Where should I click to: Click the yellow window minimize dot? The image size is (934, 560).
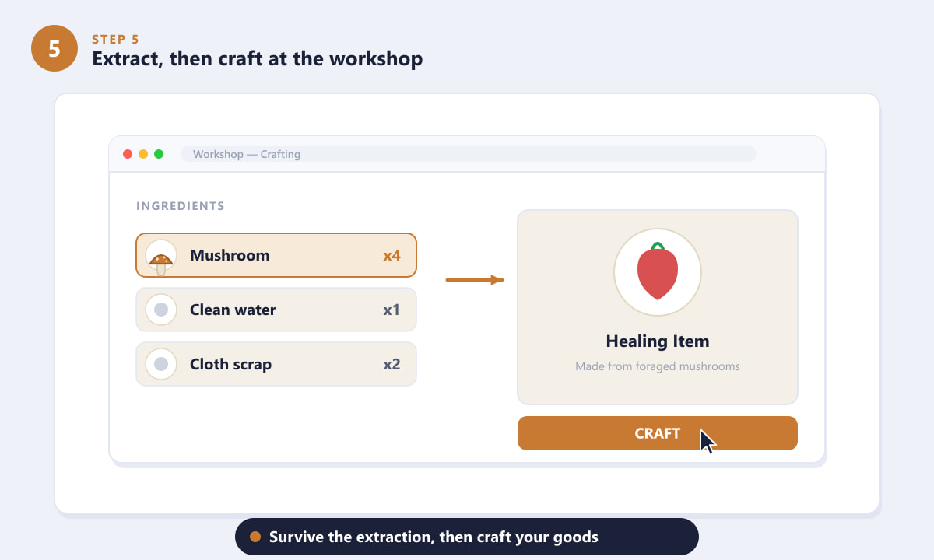pyautogui.click(x=143, y=154)
